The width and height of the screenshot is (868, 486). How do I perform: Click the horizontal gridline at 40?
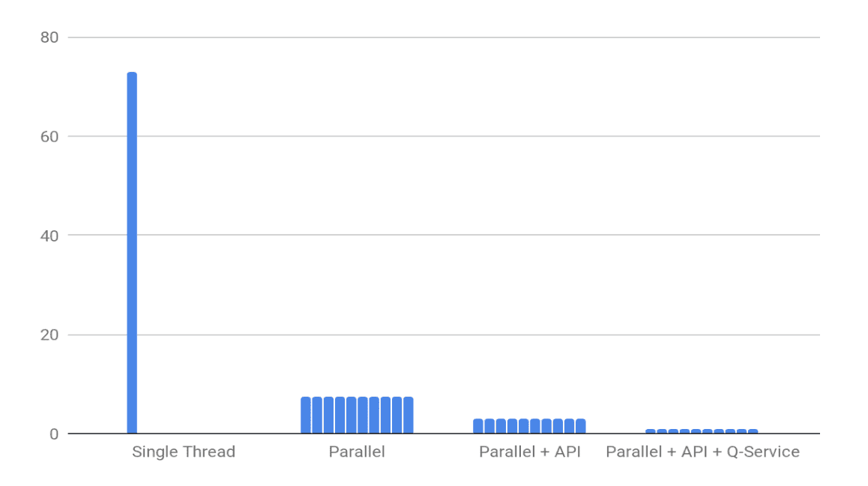450,235
